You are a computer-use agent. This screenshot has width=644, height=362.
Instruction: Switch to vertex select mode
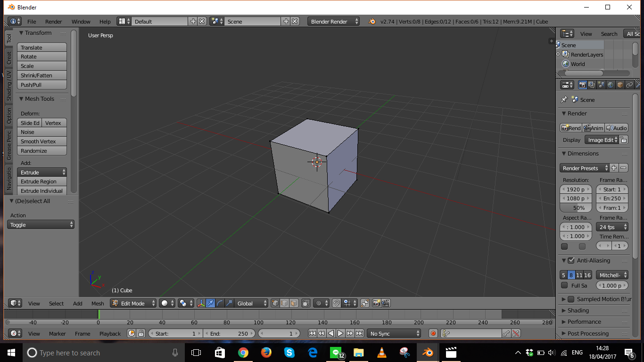point(275,303)
